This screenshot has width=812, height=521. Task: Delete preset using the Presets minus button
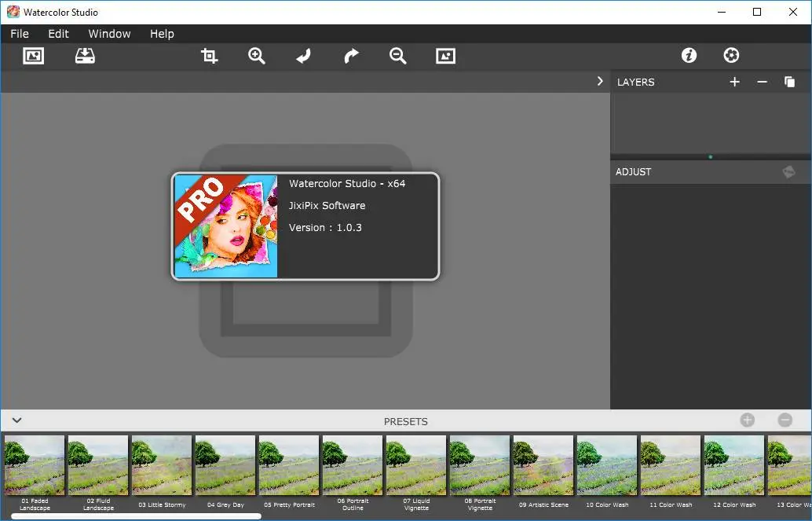click(785, 420)
